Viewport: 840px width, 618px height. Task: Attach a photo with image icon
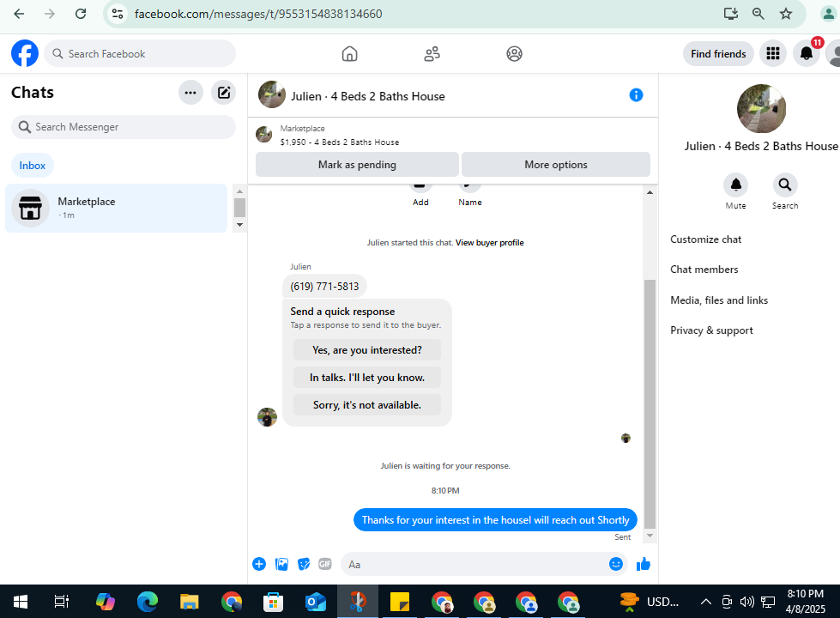coord(281,564)
